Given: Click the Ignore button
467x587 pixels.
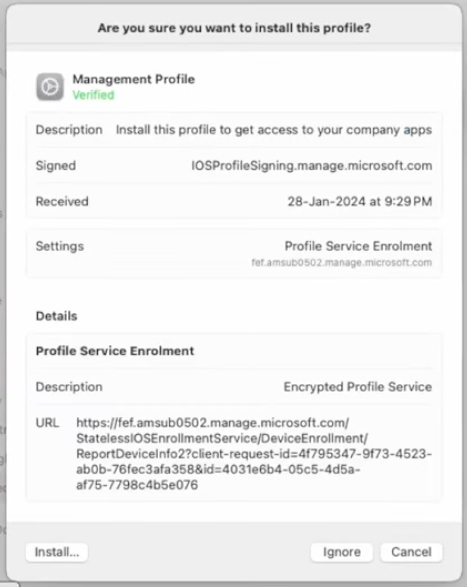Looking at the screenshot, I should coord(342,552).
